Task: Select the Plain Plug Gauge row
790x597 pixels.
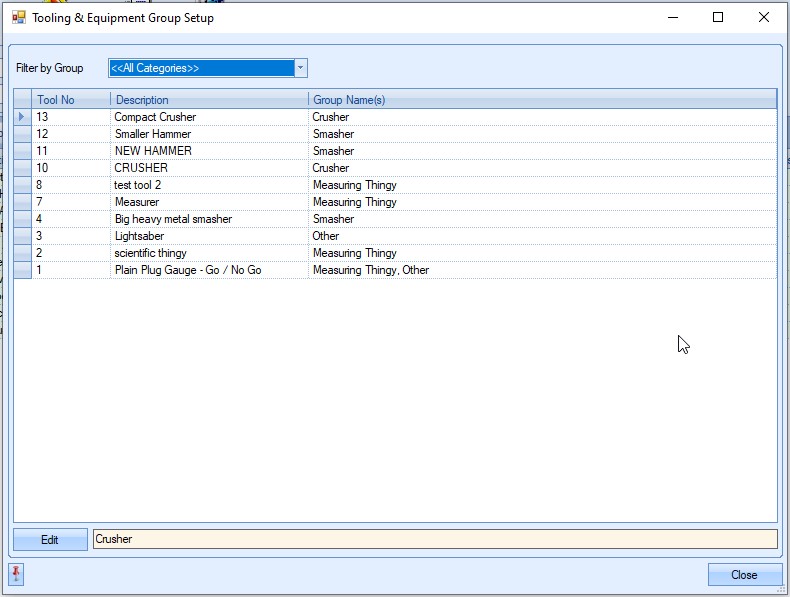Action: [x=188, y=270]
